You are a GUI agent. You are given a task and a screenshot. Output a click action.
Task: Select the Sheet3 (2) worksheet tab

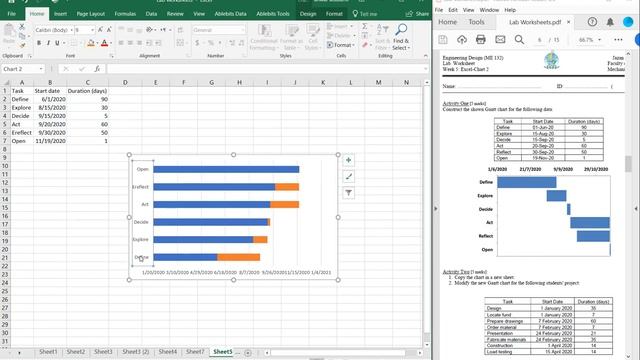click(x=136, y=351)
